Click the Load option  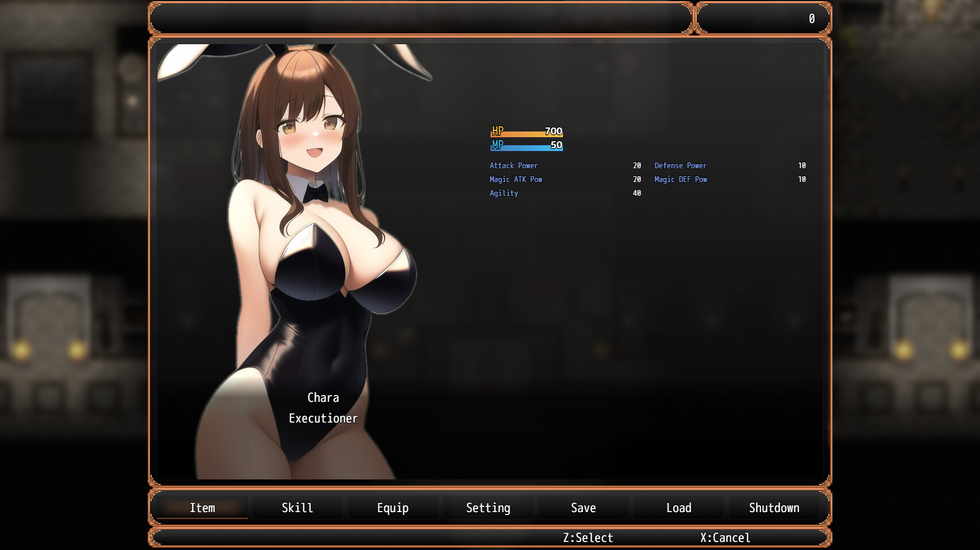[x=678, y=508]
